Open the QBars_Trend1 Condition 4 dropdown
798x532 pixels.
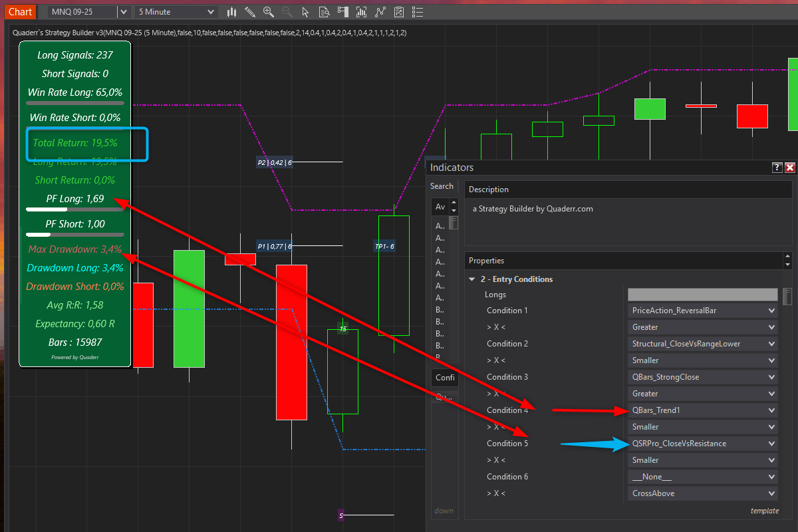tap(702, 410)
